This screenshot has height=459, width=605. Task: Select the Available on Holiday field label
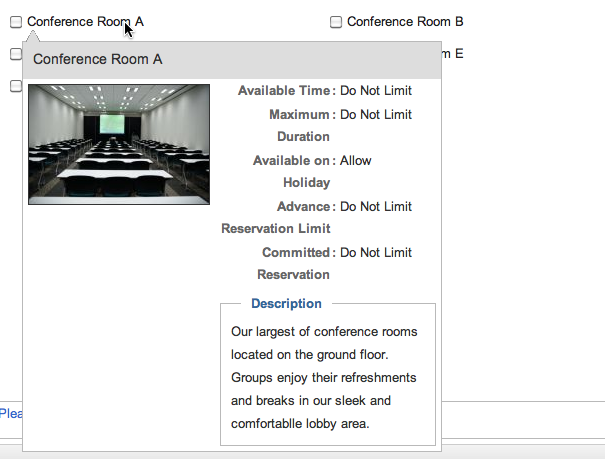(291, 171)
